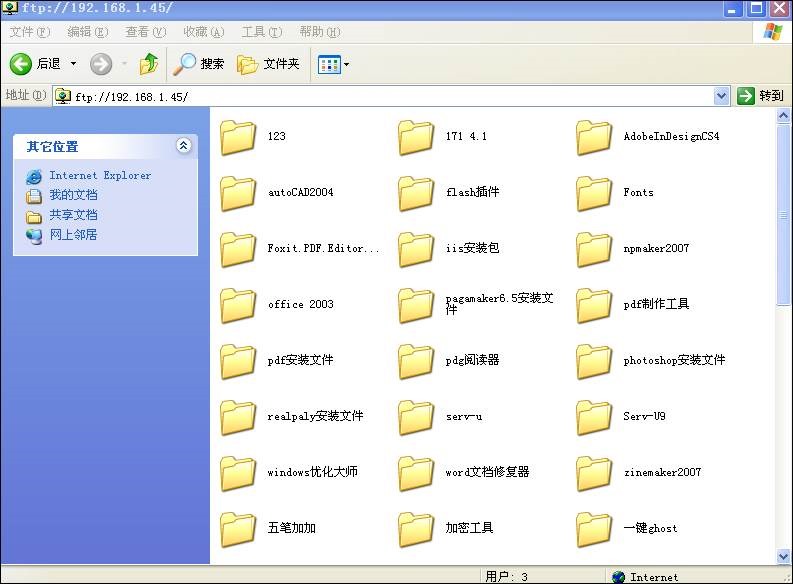Click the vertical scrollbar thumb

click(x=783, y=215)
